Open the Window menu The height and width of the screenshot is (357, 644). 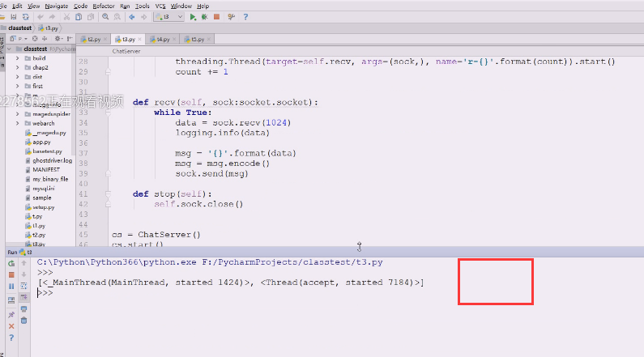(181, 6)
